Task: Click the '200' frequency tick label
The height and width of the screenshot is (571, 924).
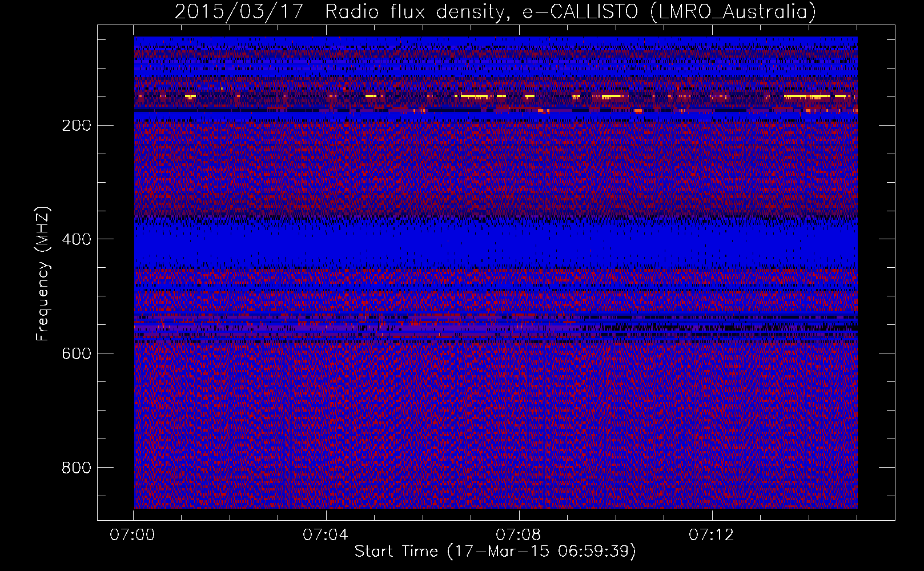Action: [x=75, y=125]
